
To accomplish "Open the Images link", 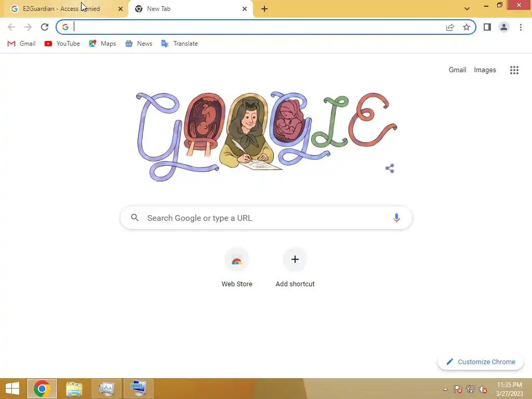I will click(x=485, y=70).
